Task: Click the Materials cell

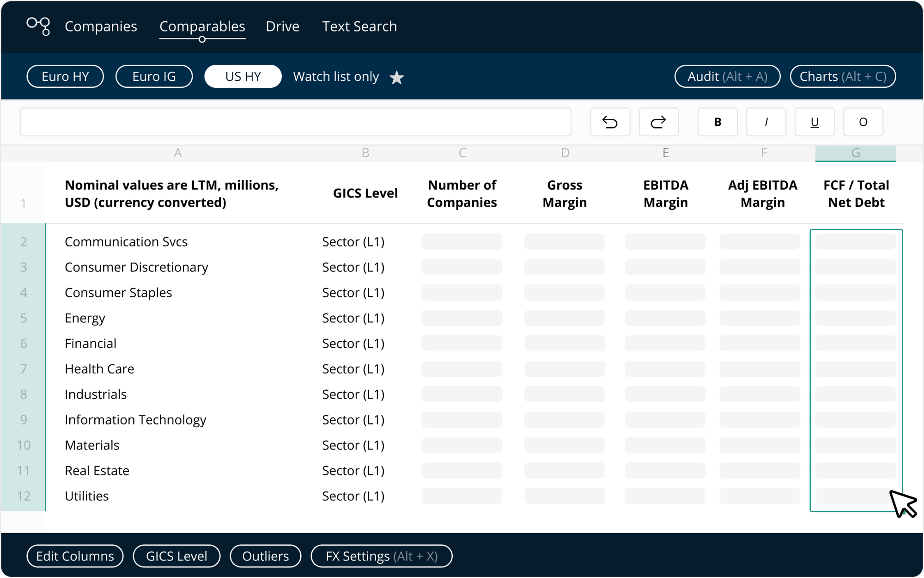Action: [x=92, y=445]
